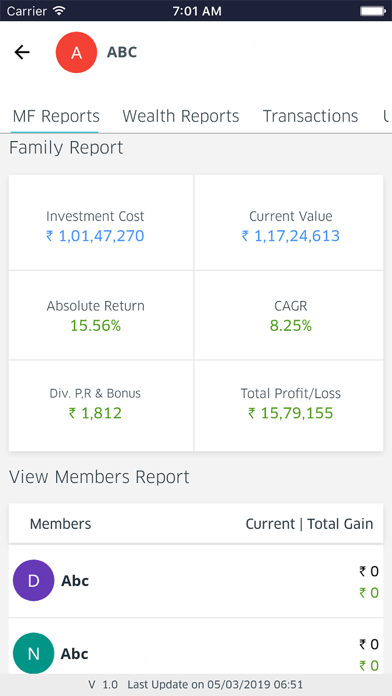The width and height of the screenshot is (392, 696).
Task: Open the teal N member avatar
Action: pyautogui.click(x=34, y=653)
